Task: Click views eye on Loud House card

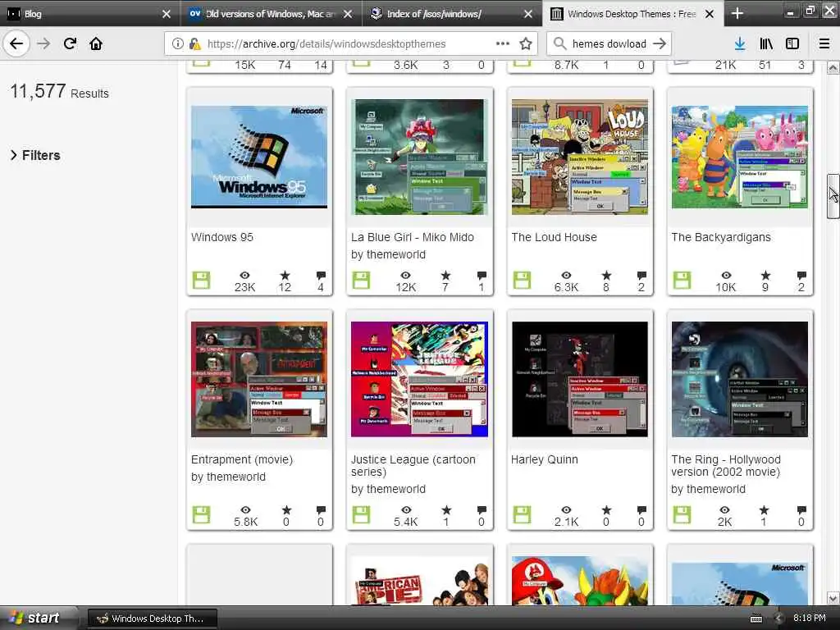Action: (x=566, y=276)
